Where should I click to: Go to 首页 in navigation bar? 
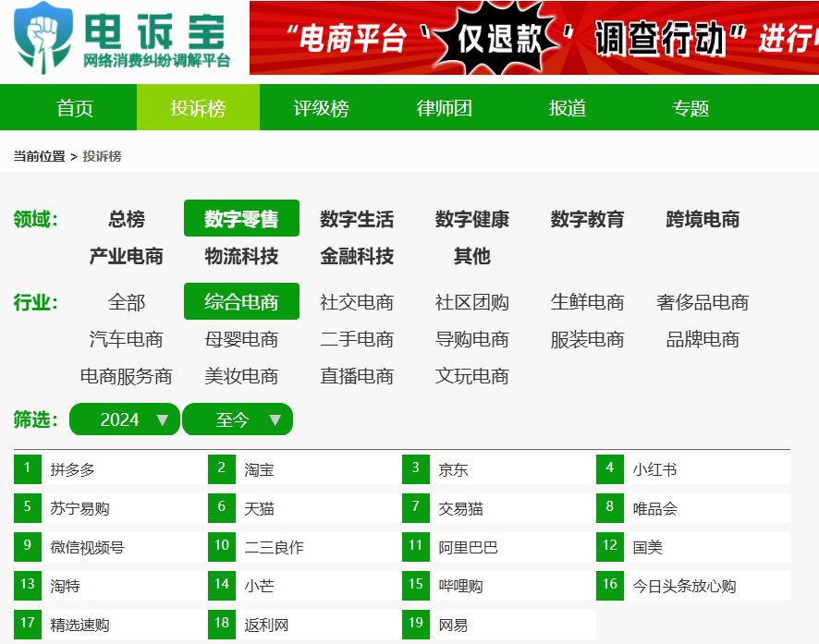[x=75, y=108]
